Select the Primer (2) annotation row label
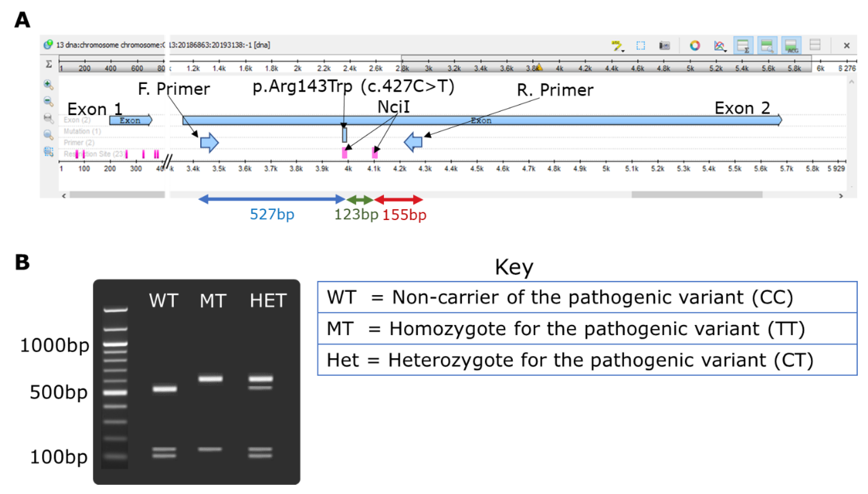Image resolution: width=868 pixels, height=494 pixels. point(79,143)
